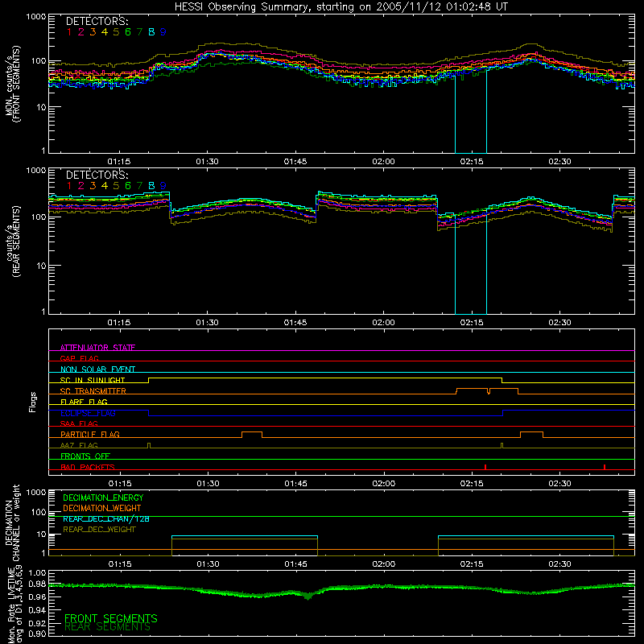
Task: Click the 100 value on rear segments axis
Action: pyautogui.click(x=39, y=217)
